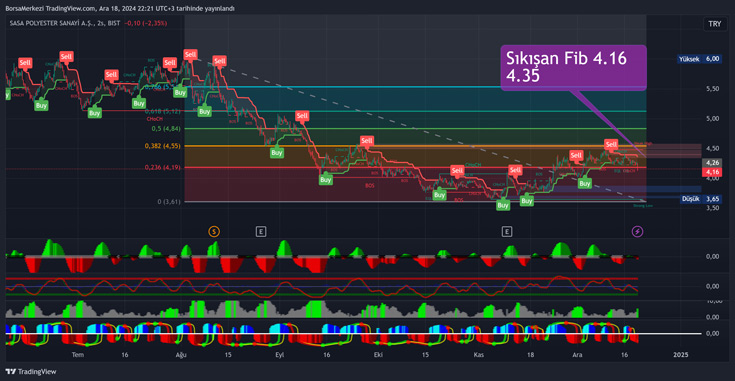Click the TradingView logo
This screenshot has width=735, height=381.
[31, 372]
